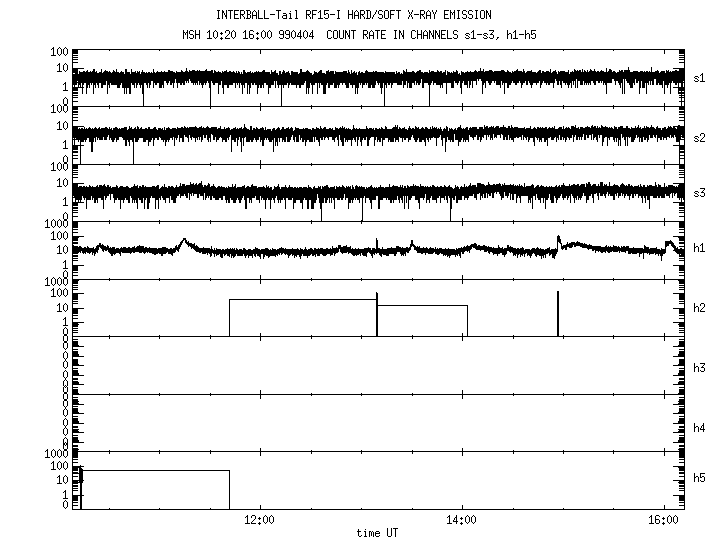Click the falling edge of the h5 step
This screenshot has height=550, width=720.
229,490
